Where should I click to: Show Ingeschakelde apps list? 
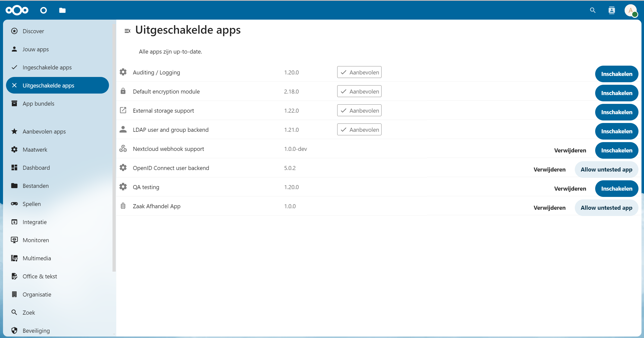click(57, 67)
